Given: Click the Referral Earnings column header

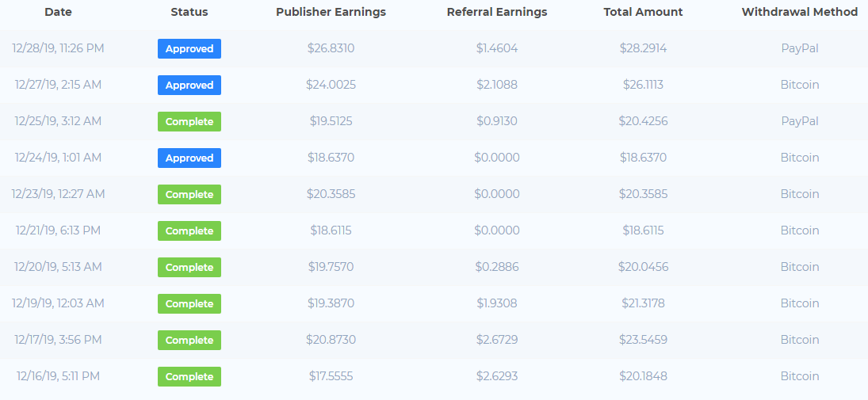Looking at the screenshot, I should [497, 12].
